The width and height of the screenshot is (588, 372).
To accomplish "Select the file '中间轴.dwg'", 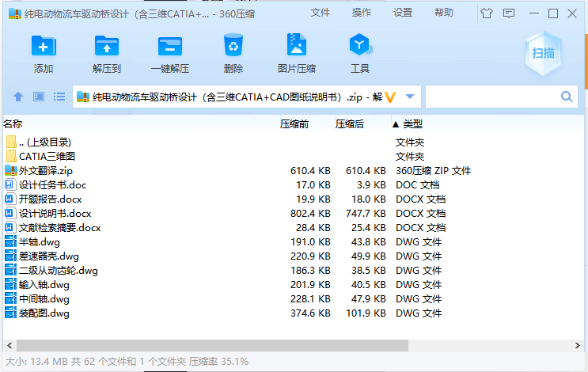I will pos(44,299).
